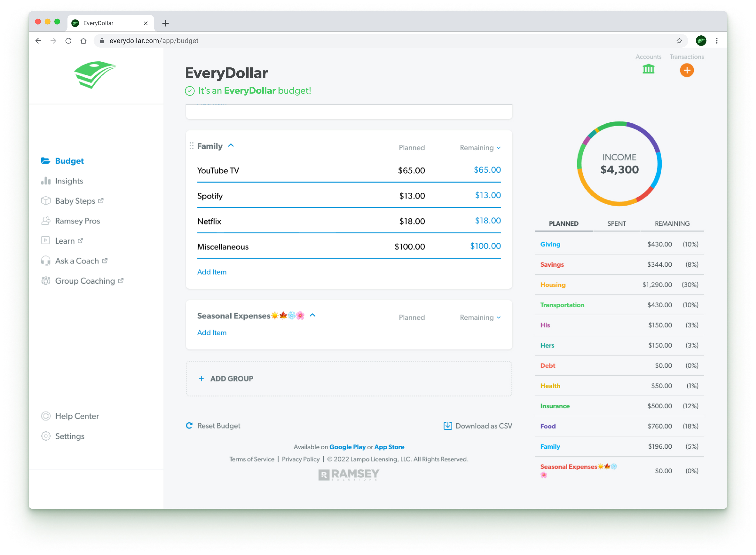Grab the Family group drag handle
This screenshot has height=555, width=756.
(x=192, y=146)
